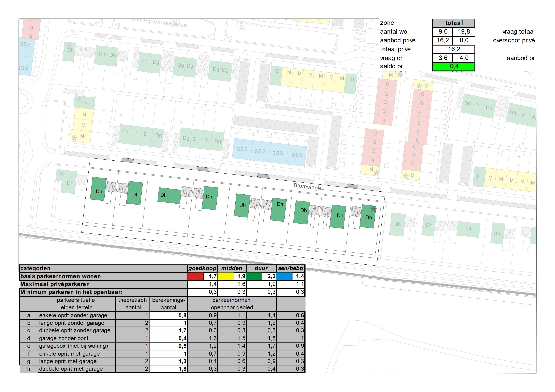Select the 'midden' column header
Viewport: 555px width, 392px height.
(x=232, y=268)
